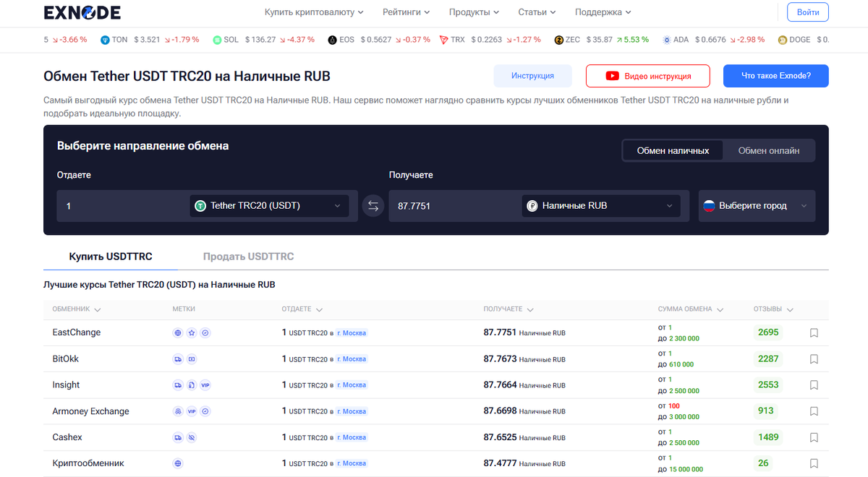Click the globe tag icon for EastChange
868x477 pixels.
tap(178, 333)
